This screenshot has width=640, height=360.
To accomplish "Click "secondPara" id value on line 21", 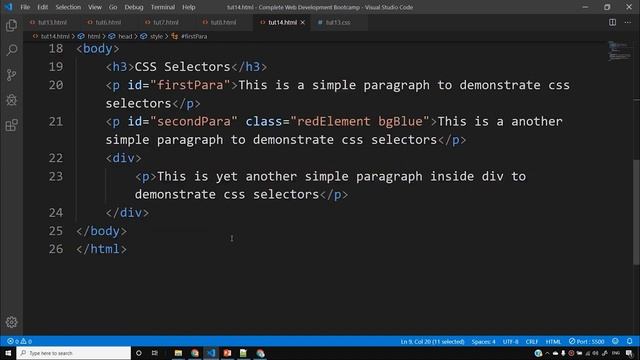I will (x=194, y=121).
